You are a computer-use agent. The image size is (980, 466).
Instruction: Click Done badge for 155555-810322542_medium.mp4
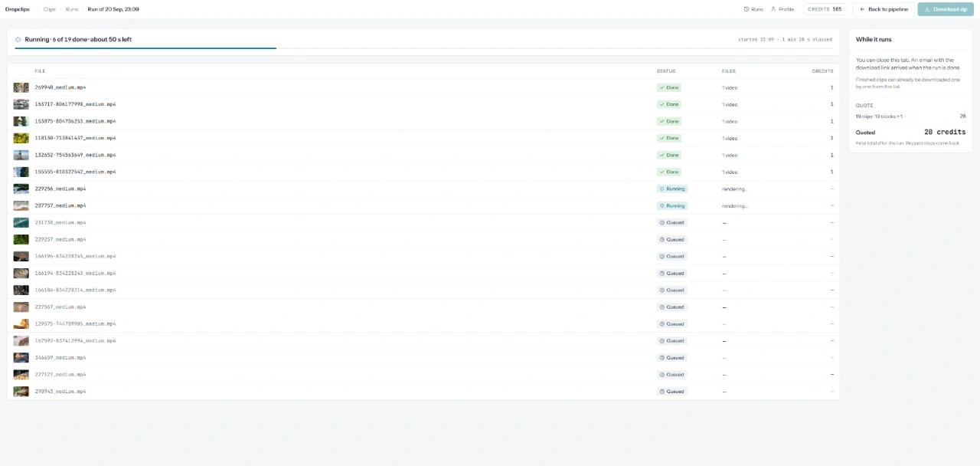point(669,172)
